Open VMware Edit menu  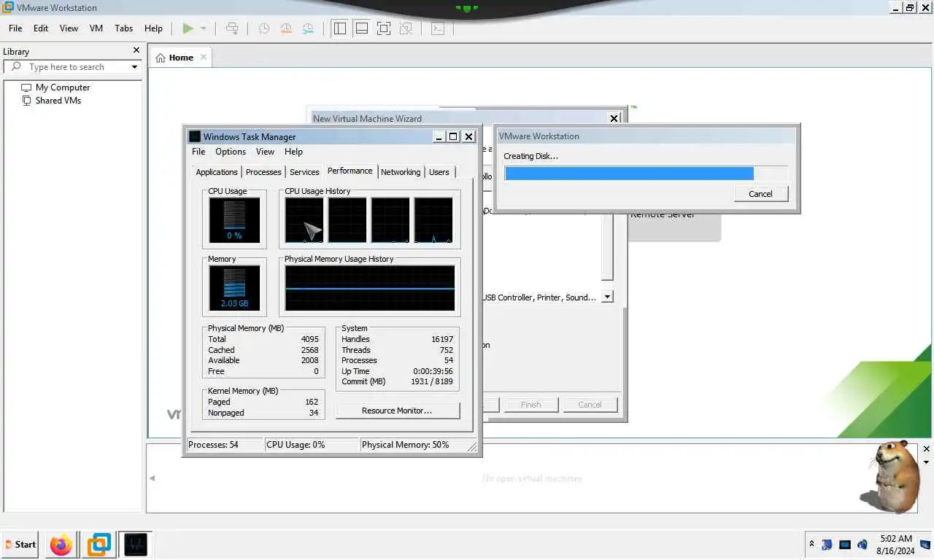pos(41,28)
